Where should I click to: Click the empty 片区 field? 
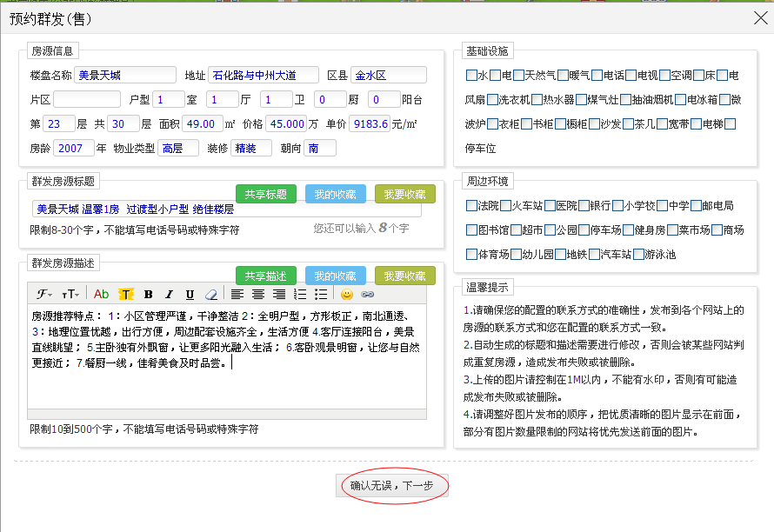point(87,100)
